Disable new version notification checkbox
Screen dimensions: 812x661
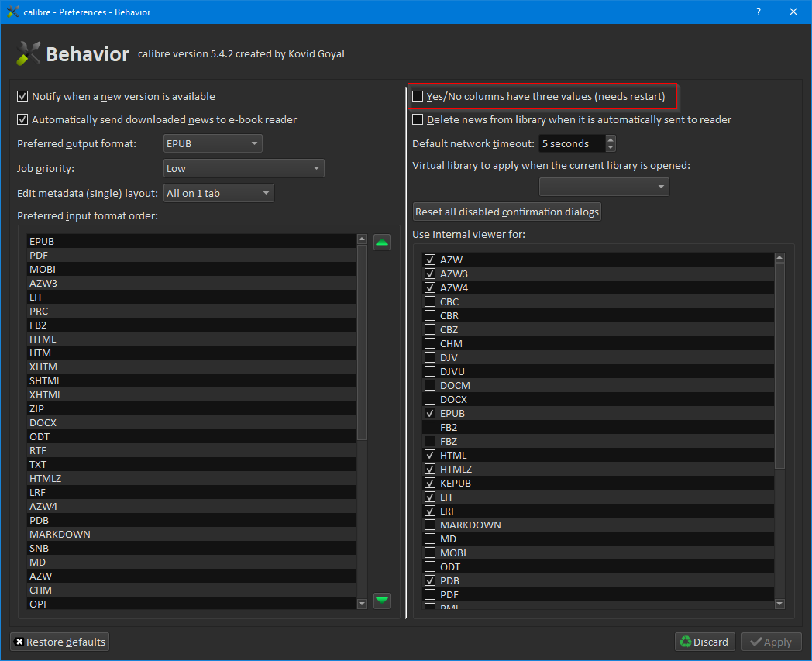(x=22, y=97)
